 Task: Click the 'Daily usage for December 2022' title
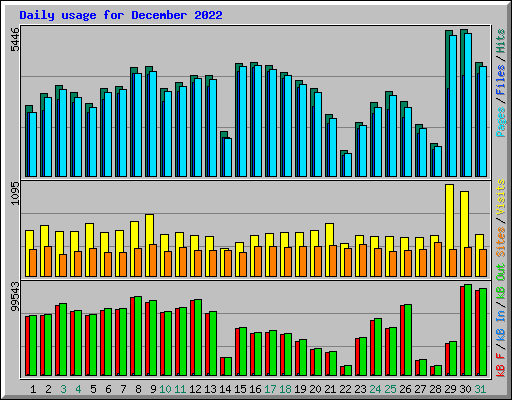(x=121, y=15)
